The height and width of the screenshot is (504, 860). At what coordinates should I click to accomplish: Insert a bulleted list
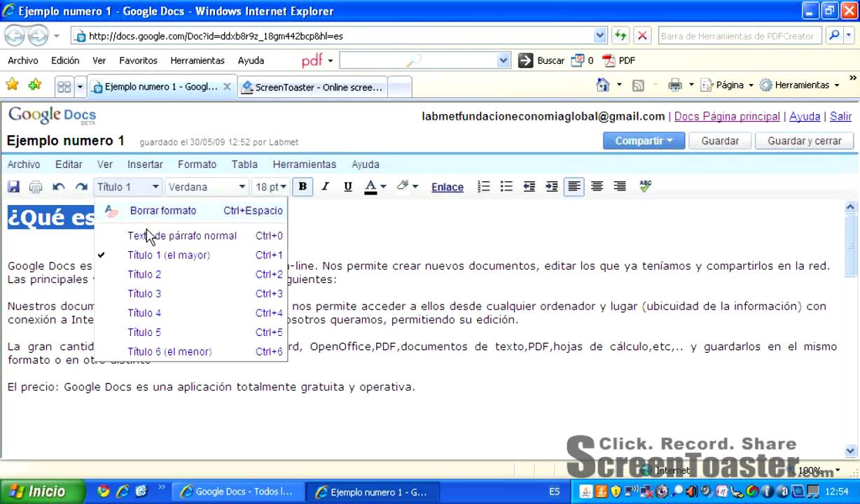pyautogui.click(x=506, y=186)
